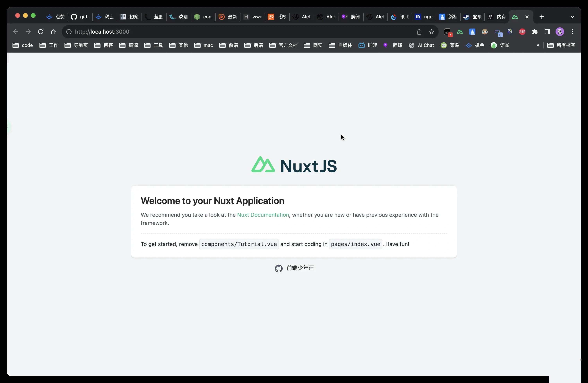Open a new tab with the plus button
Image resolution: width=588 pixels, height=383 pixels.
coord(542,17)
